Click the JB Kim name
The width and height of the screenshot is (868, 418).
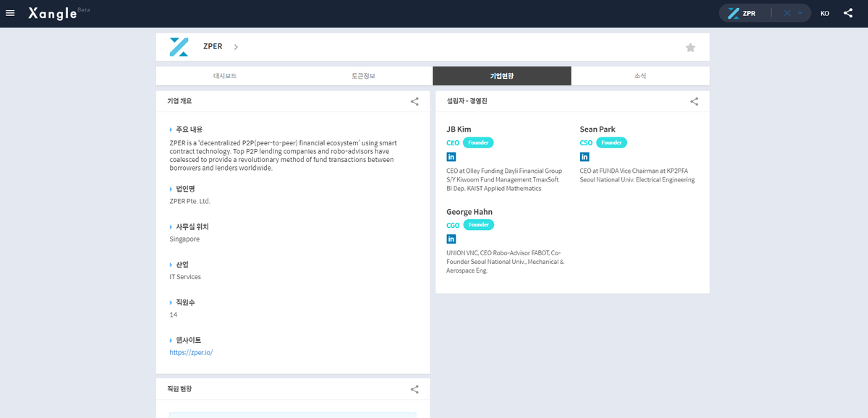[459, 129]
